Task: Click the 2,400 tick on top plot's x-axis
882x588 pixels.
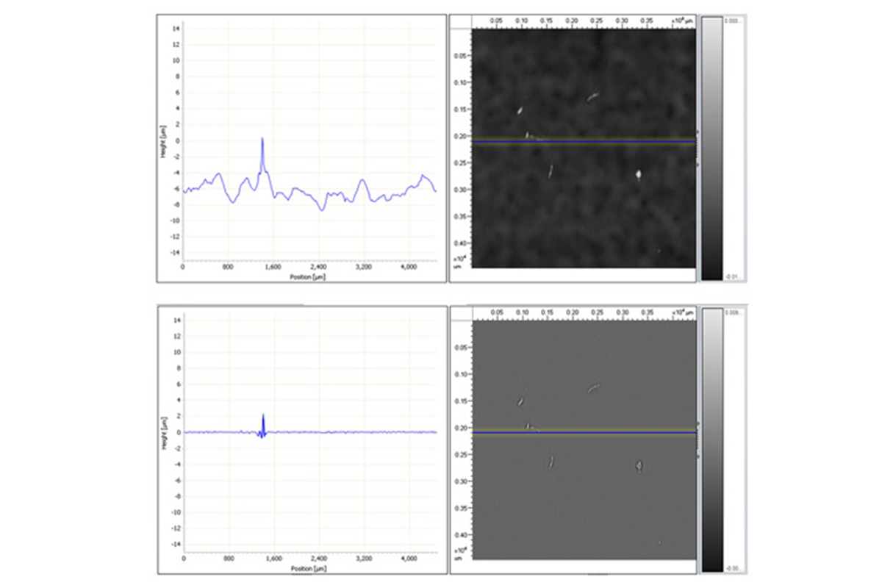Action: 318,268
